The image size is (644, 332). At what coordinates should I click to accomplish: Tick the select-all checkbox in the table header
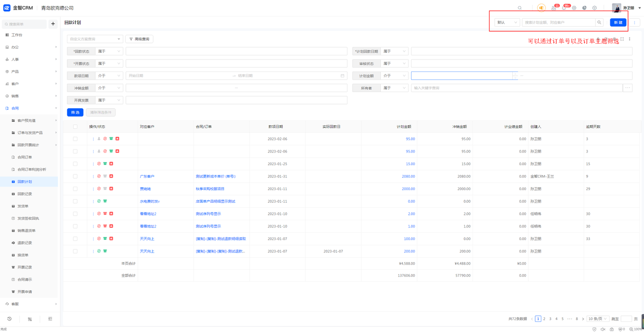tap(75, 127)
